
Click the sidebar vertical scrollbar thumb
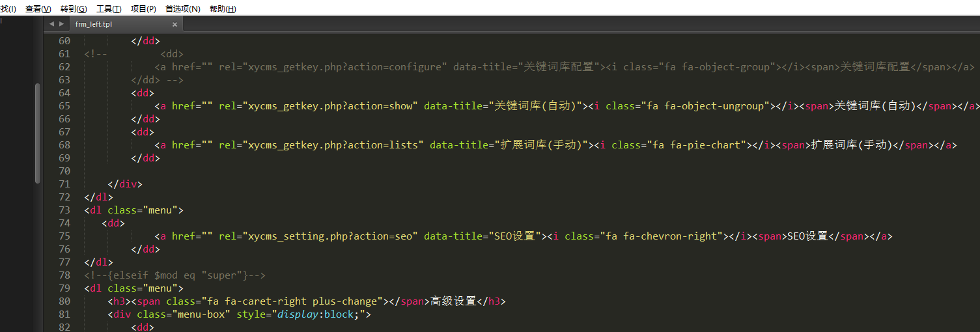pyautogui.click(x=38, y=133)
